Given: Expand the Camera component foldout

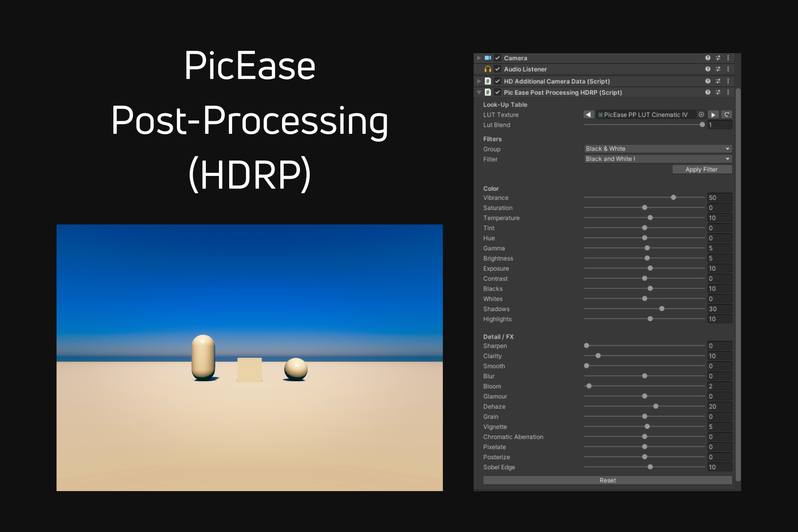Looking at the screenshot, I should (479, 58).
